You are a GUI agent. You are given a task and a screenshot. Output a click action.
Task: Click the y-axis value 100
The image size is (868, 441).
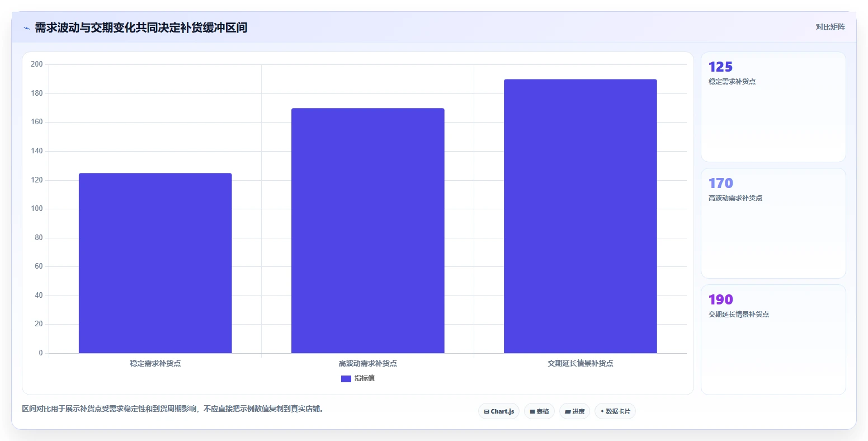tap(37, 209)
